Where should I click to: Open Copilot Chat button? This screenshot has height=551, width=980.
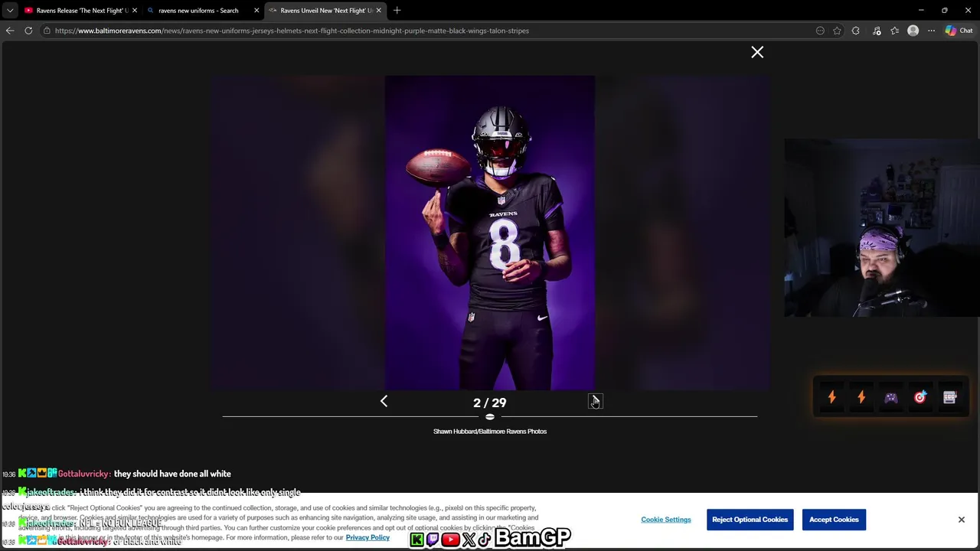click(x=959, y=31)
